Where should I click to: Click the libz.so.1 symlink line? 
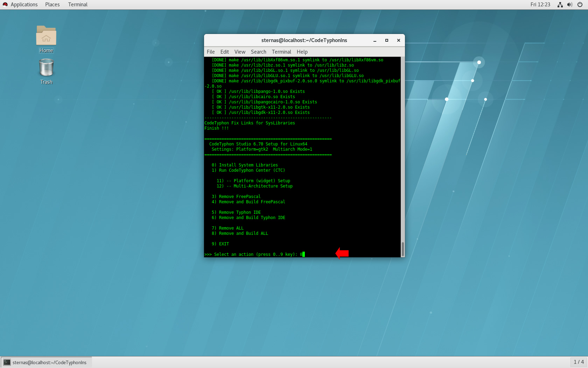click(x=283, y=65)
